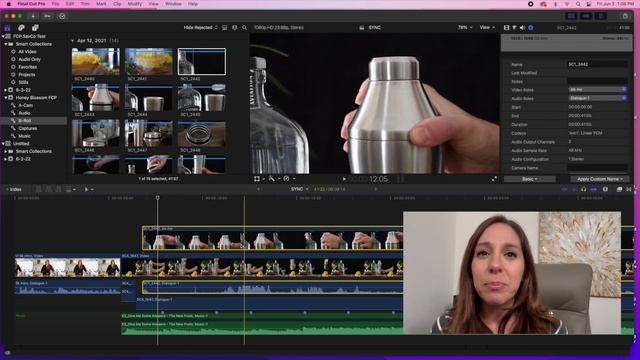Open the timeline clip appearance icon

pos(605,189)
